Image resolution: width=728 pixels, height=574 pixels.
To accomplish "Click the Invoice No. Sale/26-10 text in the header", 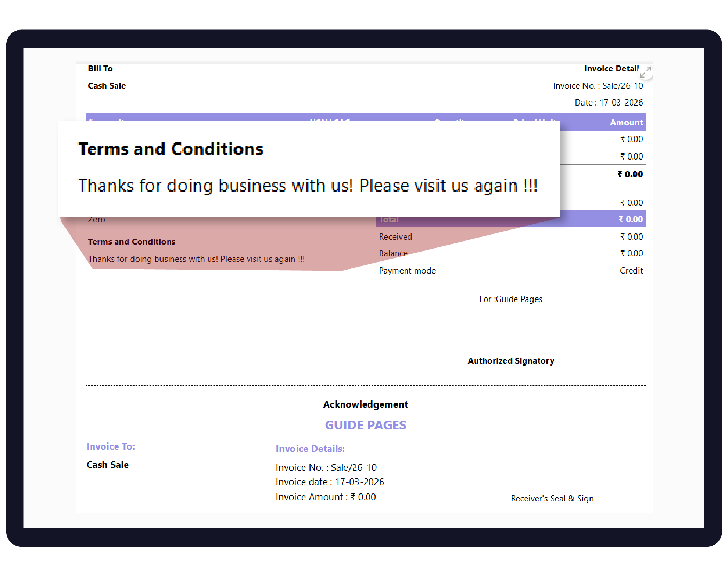I will 598,86.
